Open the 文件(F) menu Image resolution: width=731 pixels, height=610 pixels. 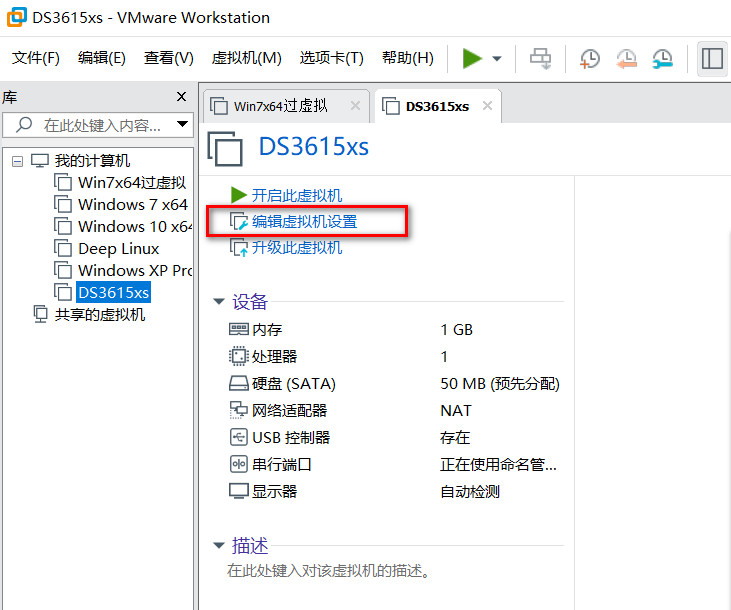click(x=36, y=58)
